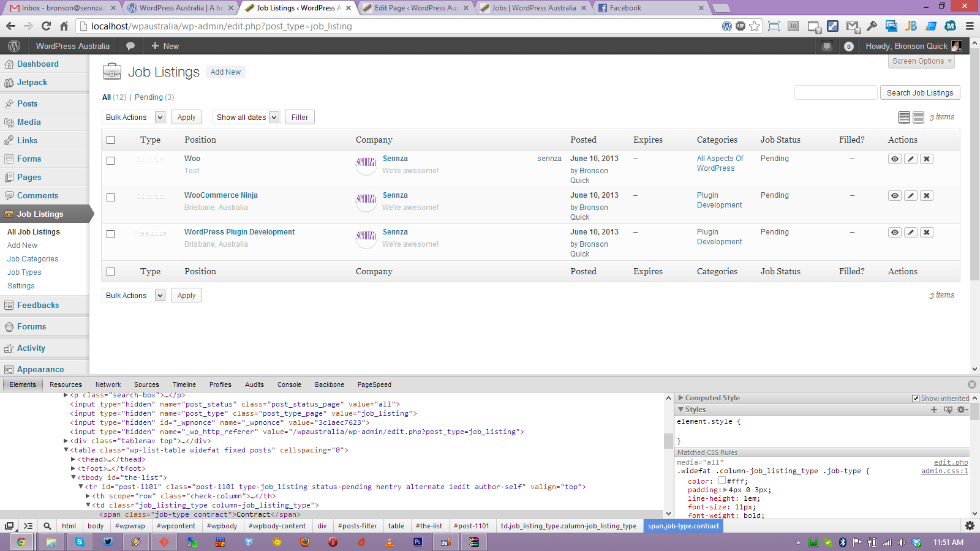Edit WordPress Plugin Development listing pencil icon

pyautogui.click(x=911, y=233)
